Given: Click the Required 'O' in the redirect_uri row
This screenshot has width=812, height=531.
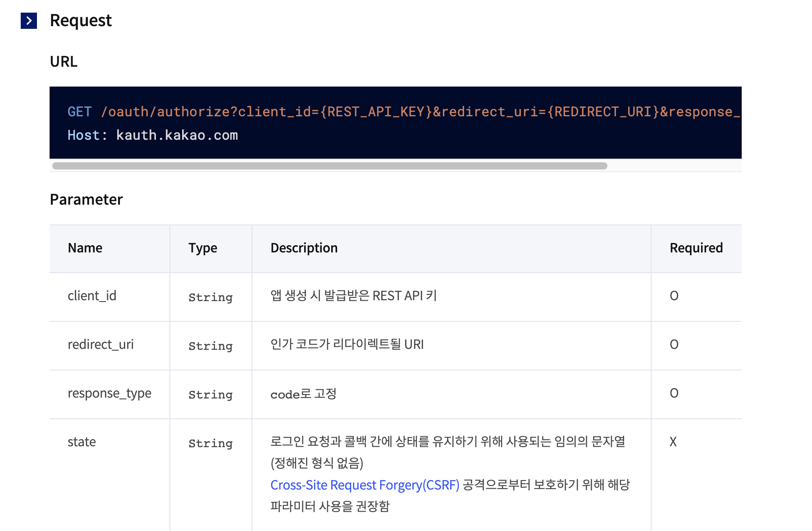Looking at the screenshot, I should click(674, 344).
